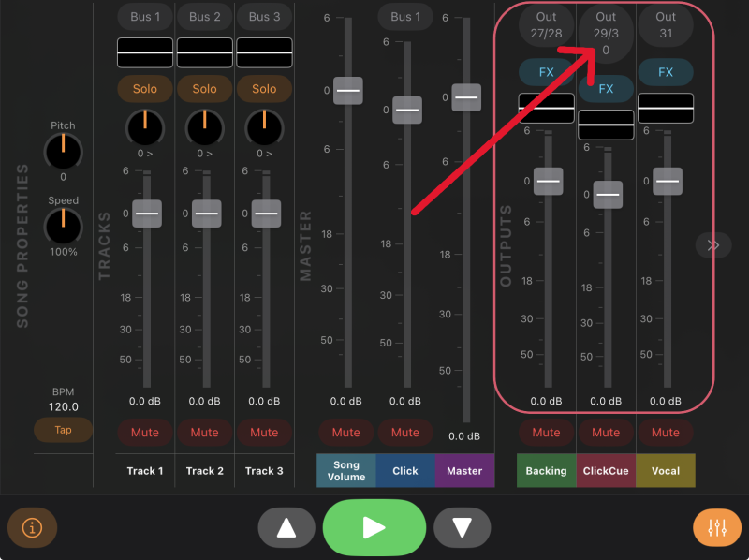
Task: Click the Pitch knob
Action: coord(63,149)
